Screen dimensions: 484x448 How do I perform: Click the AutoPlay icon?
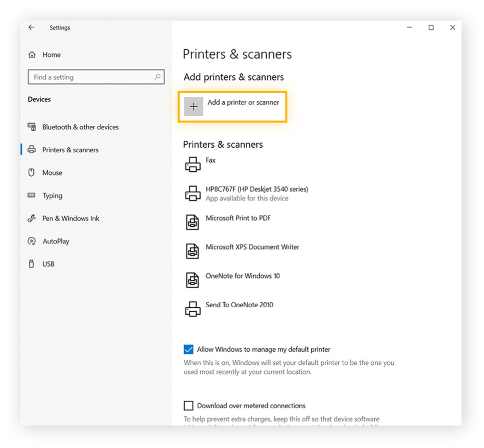point(31,241)
